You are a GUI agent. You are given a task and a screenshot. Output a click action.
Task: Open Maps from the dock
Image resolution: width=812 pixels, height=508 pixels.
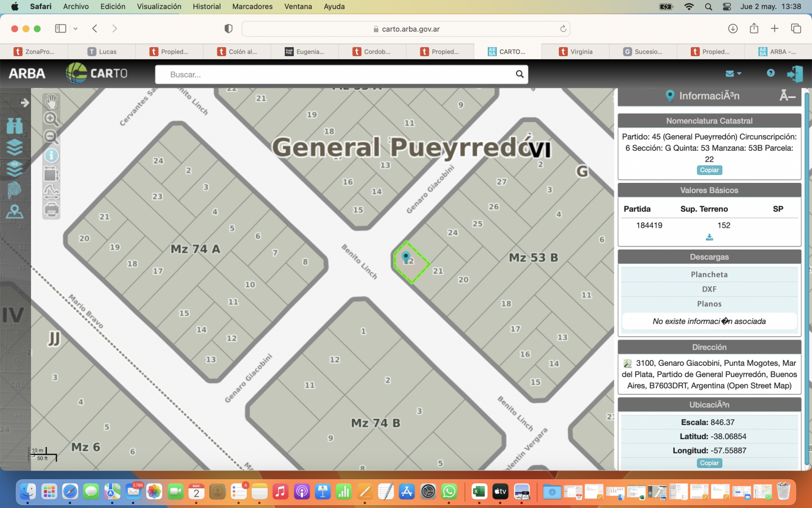click(112, 491)
